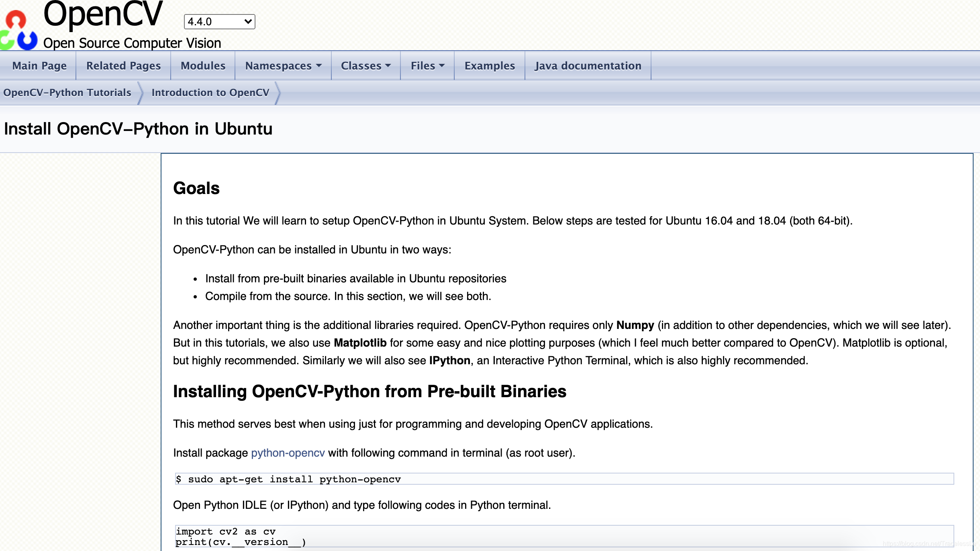Expand the Namespaces dropdown menu
This screenshot has height=551, width=980.
tap(278, 65)
